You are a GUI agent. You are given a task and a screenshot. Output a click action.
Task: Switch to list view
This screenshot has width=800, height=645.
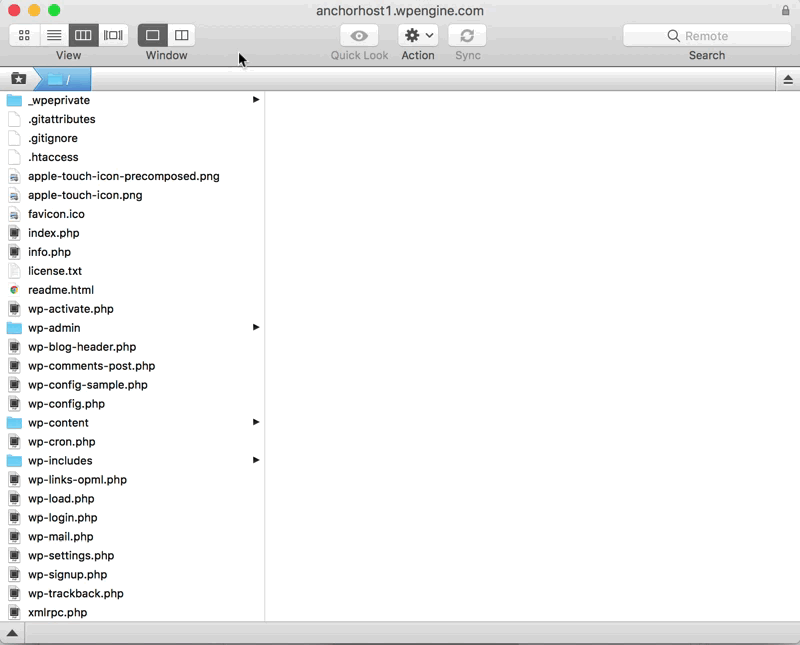[x=54, y=35]
